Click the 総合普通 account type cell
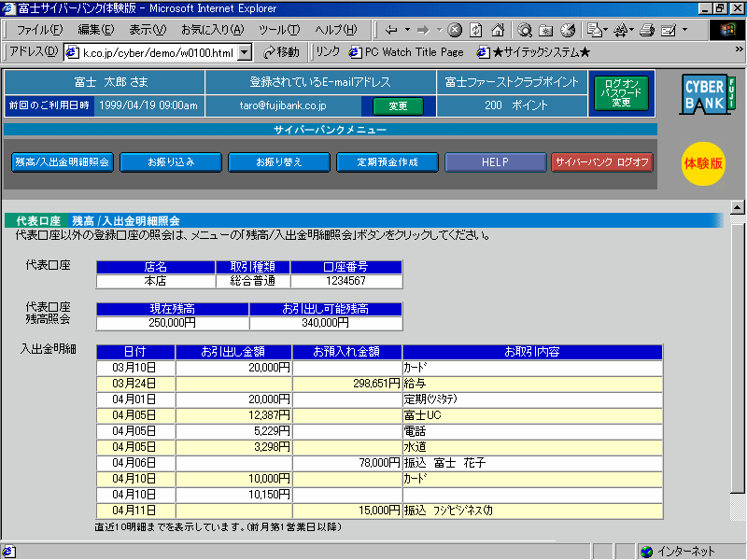 [x=253, y=281]
